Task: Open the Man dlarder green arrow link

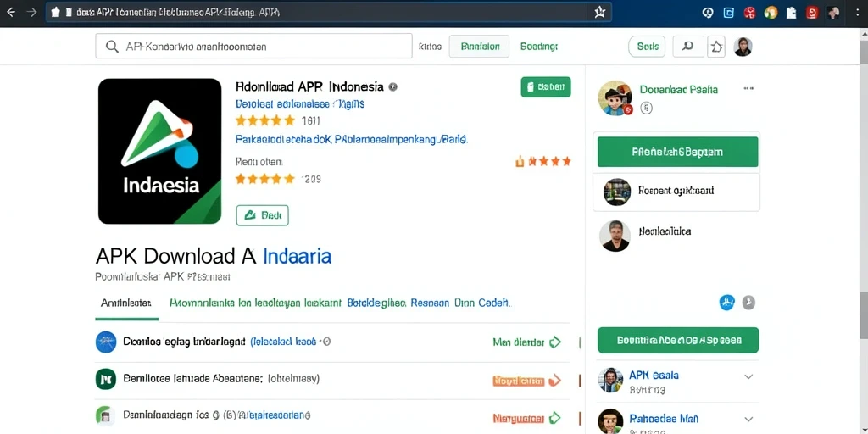Action: tap(527, 342)
